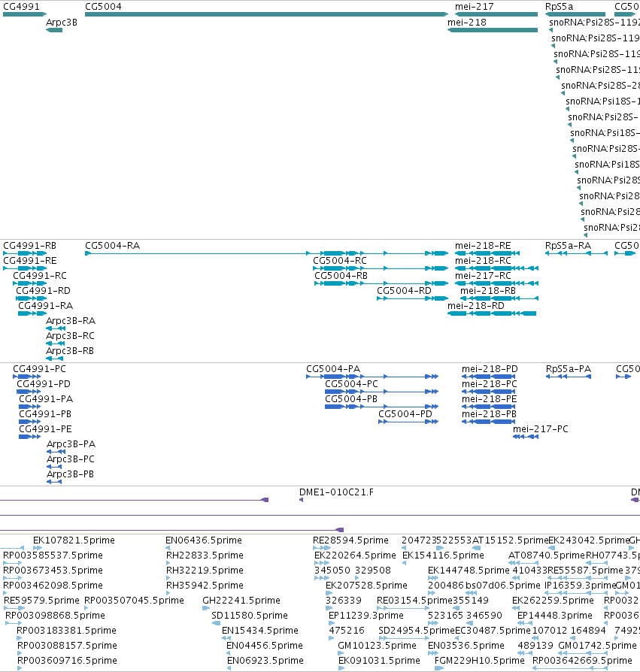Select transcript CG5004-RA
Image resolution: width=640 pixels, height=672 pixels.
(112, 246)
